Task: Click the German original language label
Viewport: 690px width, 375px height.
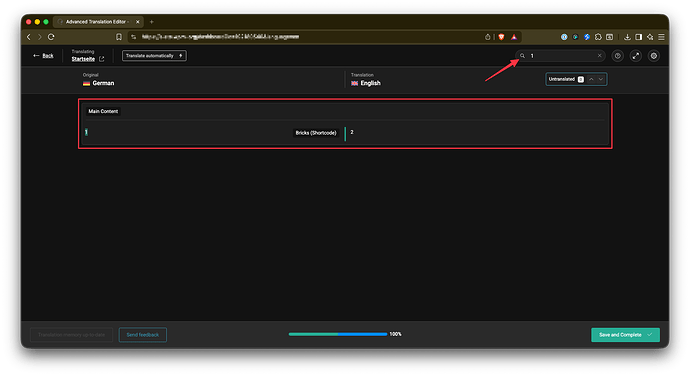Action: [103, 83]
